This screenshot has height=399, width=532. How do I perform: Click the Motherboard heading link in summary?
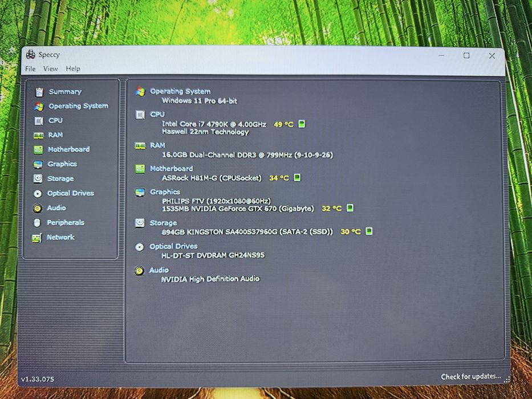[171, 169]
